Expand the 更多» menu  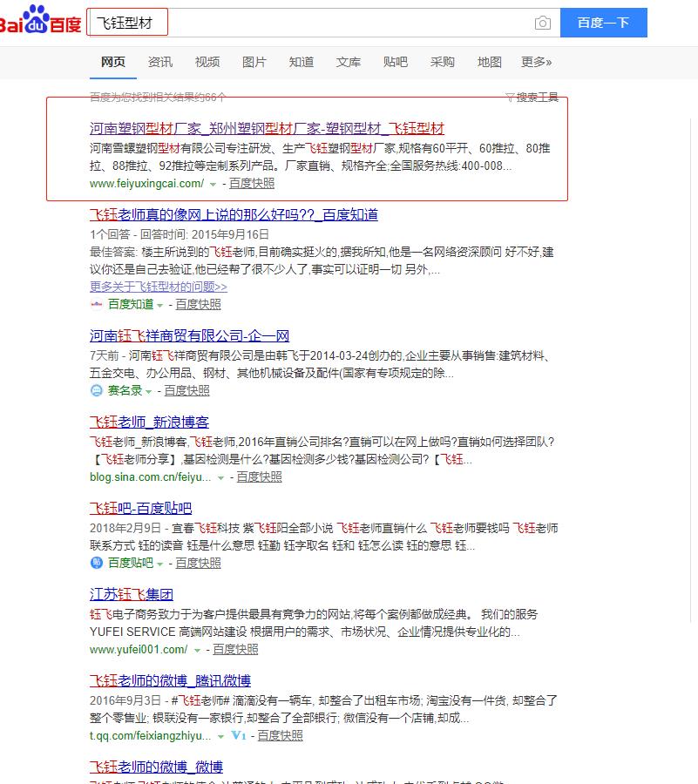(536, 62)
